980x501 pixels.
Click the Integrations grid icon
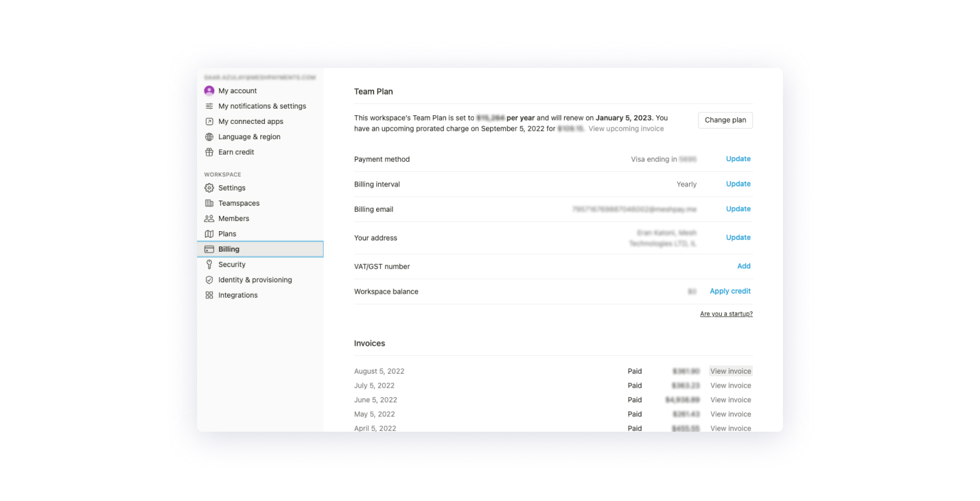pos(209,295)
